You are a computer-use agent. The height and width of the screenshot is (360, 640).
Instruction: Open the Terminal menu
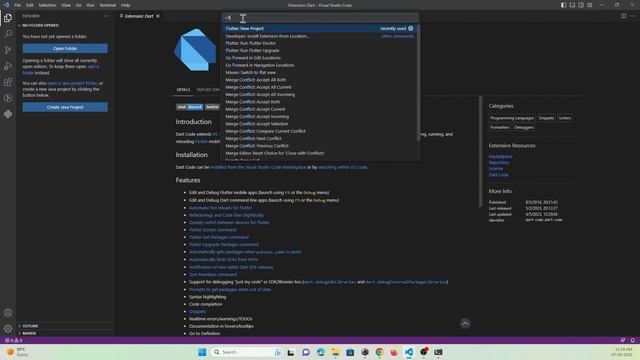click(x=108, y=5)
